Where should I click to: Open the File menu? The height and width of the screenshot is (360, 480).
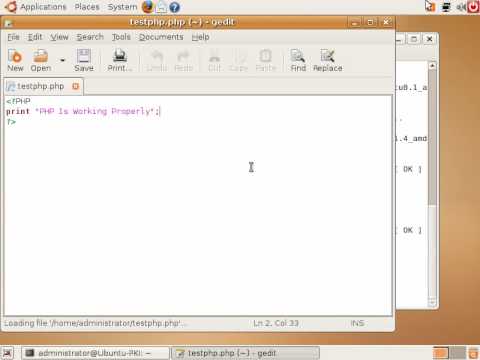(13, 37)
